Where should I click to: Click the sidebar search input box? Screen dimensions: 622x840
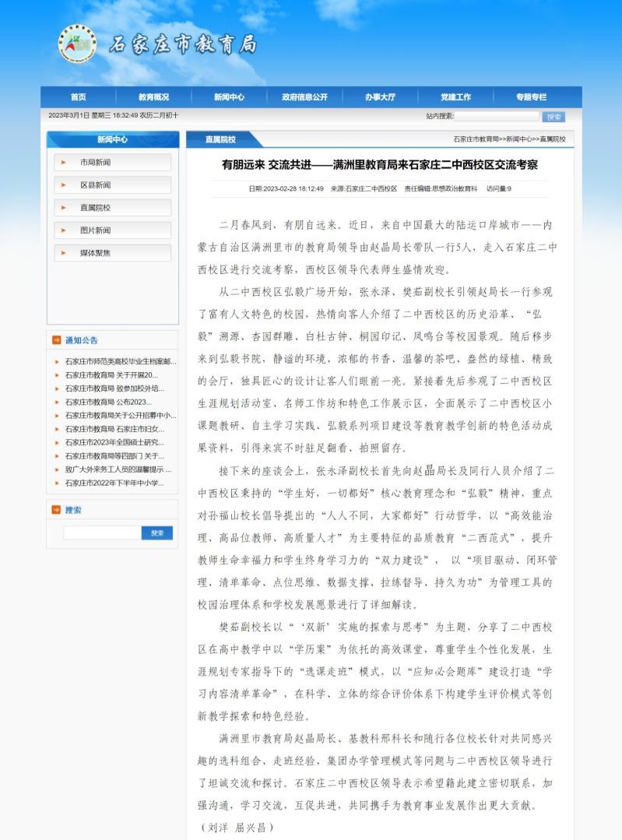coord(102,533)
